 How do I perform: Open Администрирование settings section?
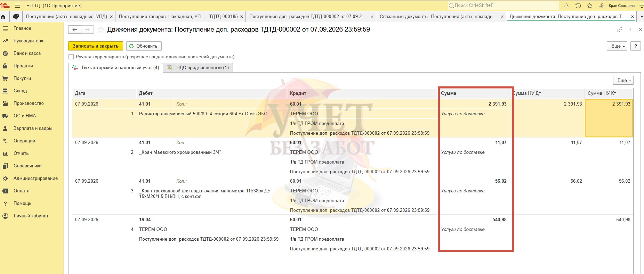(x=35, y=178)
